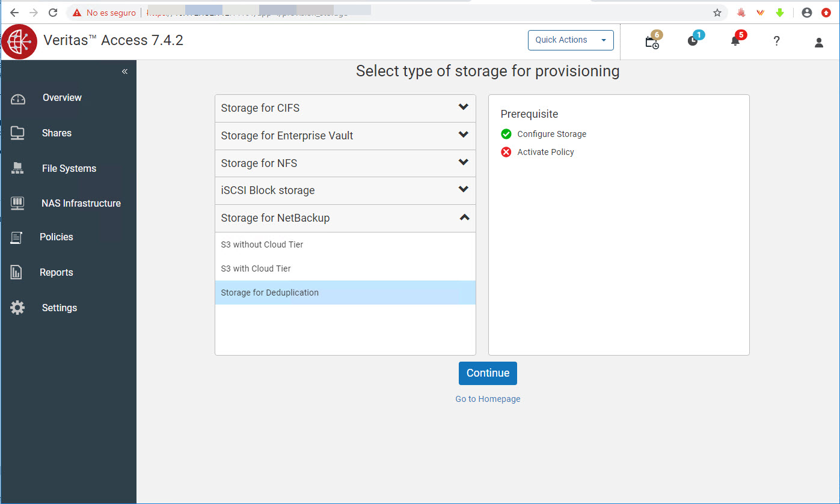Click the Reports chart icon

(16, 273)
